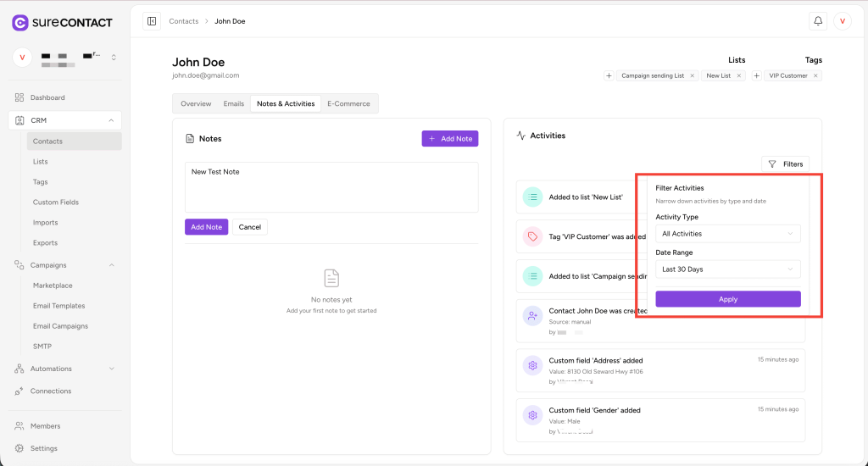Cancel the new note
Image resolution: width=868 pixels, height=466 pixels.
tap(249, 227)
